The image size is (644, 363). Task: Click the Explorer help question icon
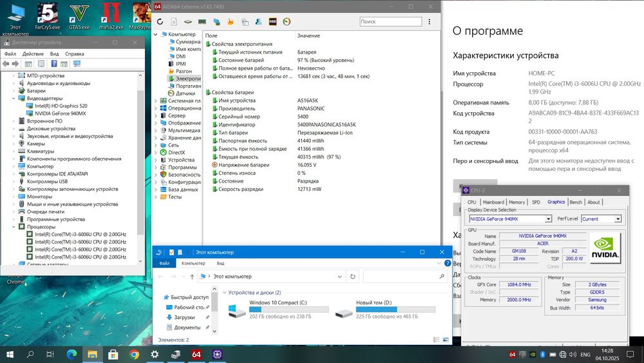click(x=448, y=263)
